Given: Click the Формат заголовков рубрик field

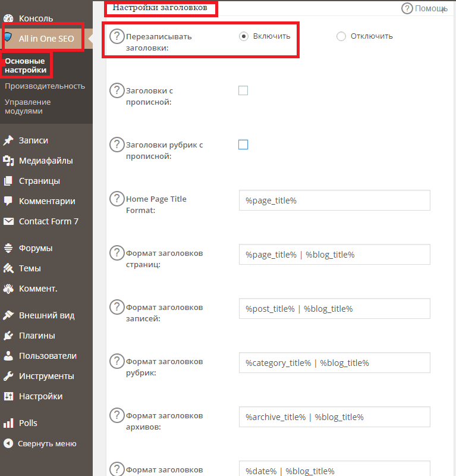Looking at the screenshot, I should point(334,363).
